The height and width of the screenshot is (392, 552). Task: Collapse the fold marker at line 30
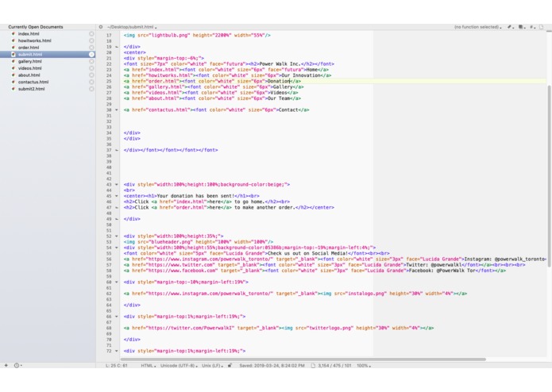click(x=117, y=110)
